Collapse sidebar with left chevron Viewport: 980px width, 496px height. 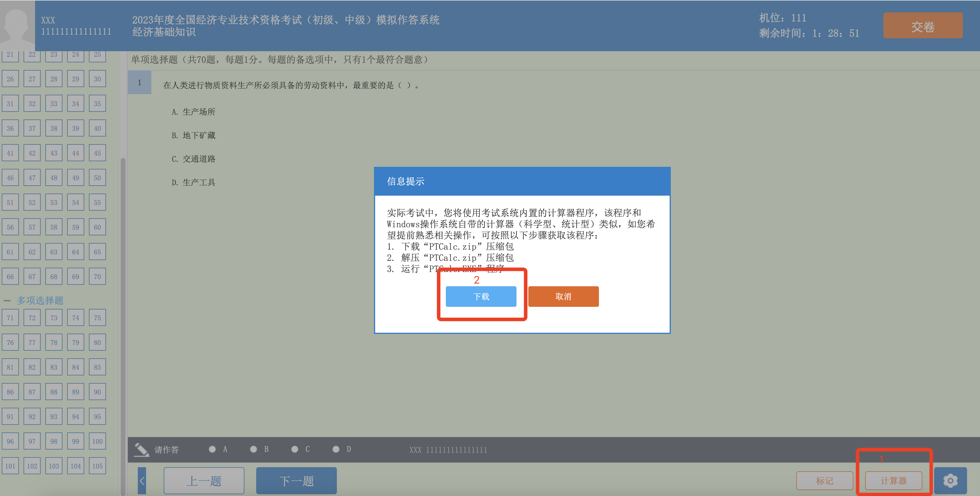pyautogui.click(x=142, y=480)
